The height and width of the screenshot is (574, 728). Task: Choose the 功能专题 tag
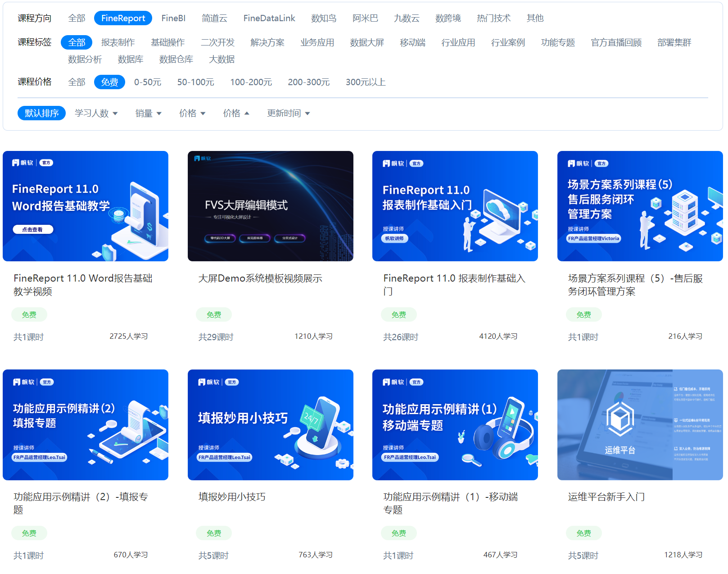[x=558, y=42]
